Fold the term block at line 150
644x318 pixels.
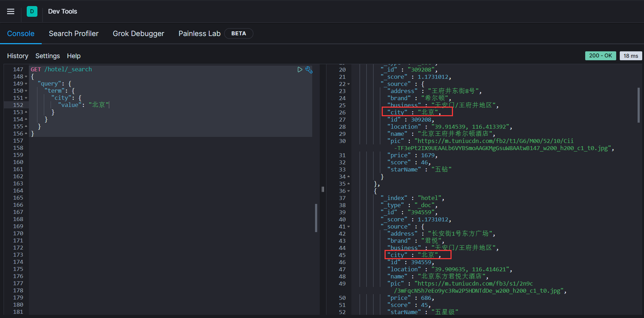point(26,91)
